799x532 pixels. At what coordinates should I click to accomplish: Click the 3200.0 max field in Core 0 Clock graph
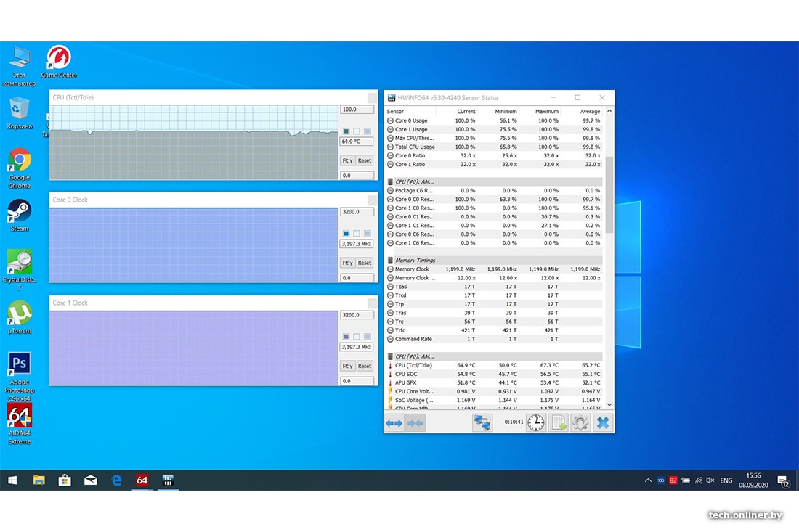tap(357, 212)
